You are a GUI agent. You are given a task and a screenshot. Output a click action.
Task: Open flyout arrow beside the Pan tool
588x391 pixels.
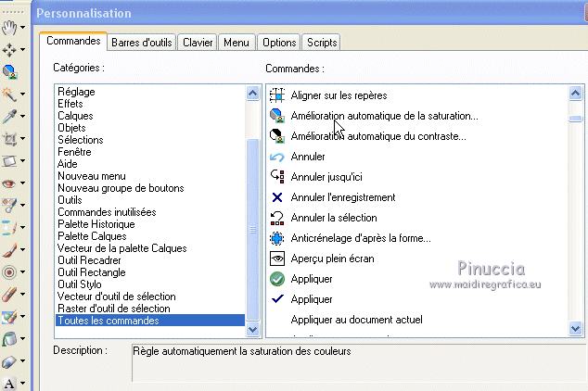[22, 27]
